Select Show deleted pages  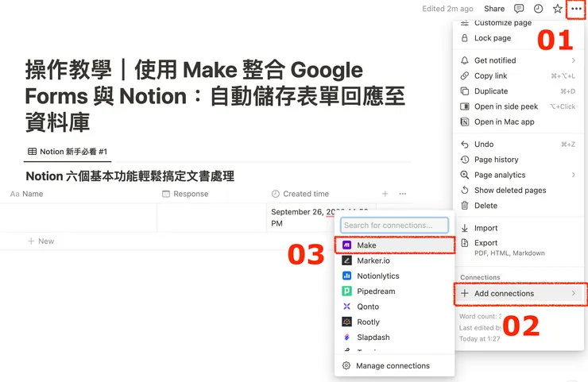coord(518,191)
